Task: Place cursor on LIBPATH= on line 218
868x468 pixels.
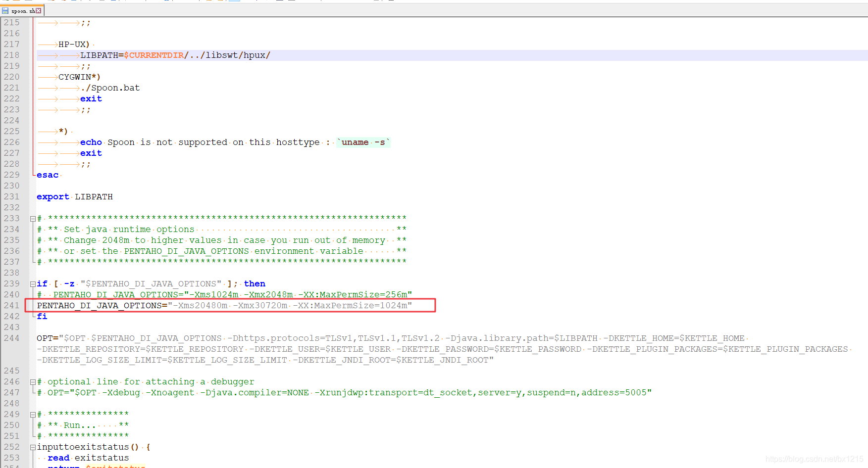Action: click(x=102, y=55)
